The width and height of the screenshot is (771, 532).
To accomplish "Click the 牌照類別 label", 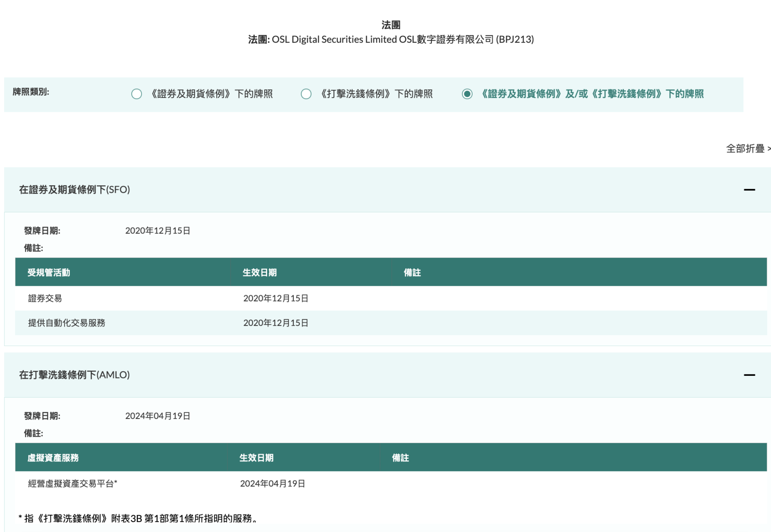I will 31,92.
